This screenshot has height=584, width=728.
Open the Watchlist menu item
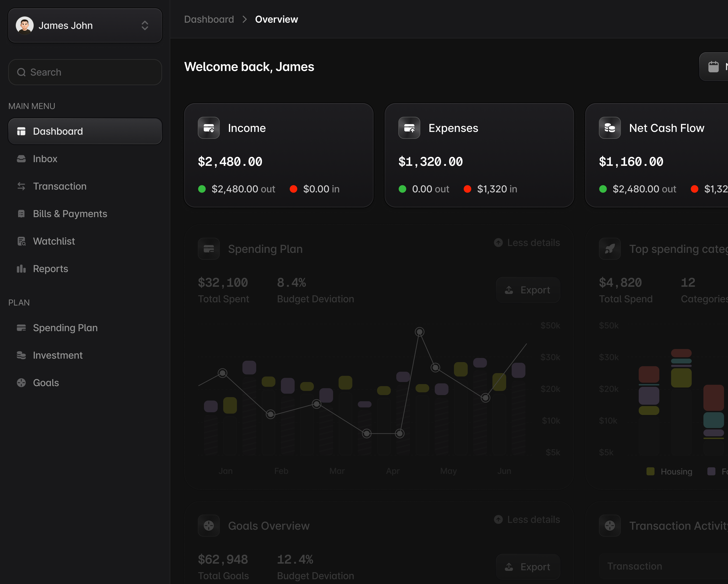[x=54, y=241]
